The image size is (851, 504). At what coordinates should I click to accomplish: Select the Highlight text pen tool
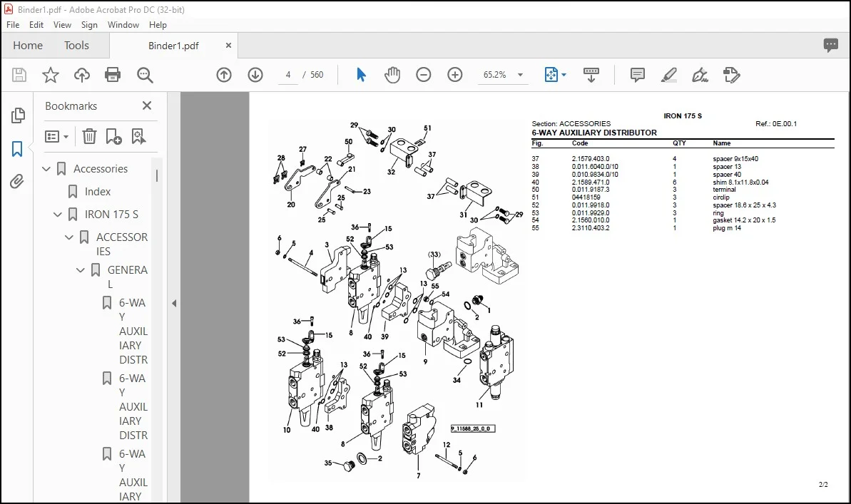tap(668, 75)
